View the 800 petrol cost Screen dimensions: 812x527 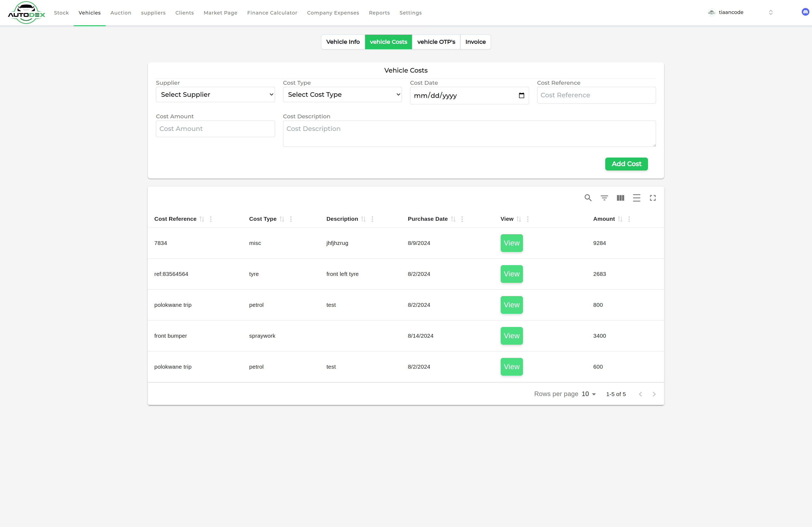[x=511, y=305]
